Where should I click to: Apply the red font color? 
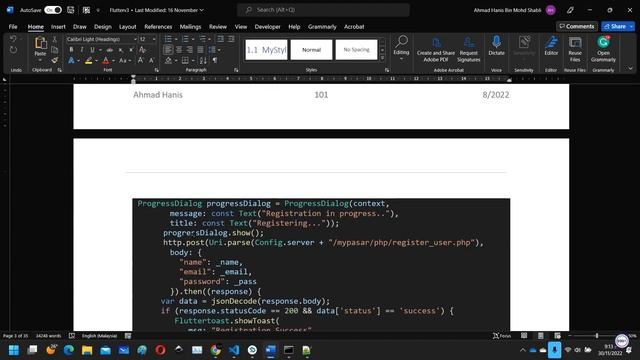[106, 60]
